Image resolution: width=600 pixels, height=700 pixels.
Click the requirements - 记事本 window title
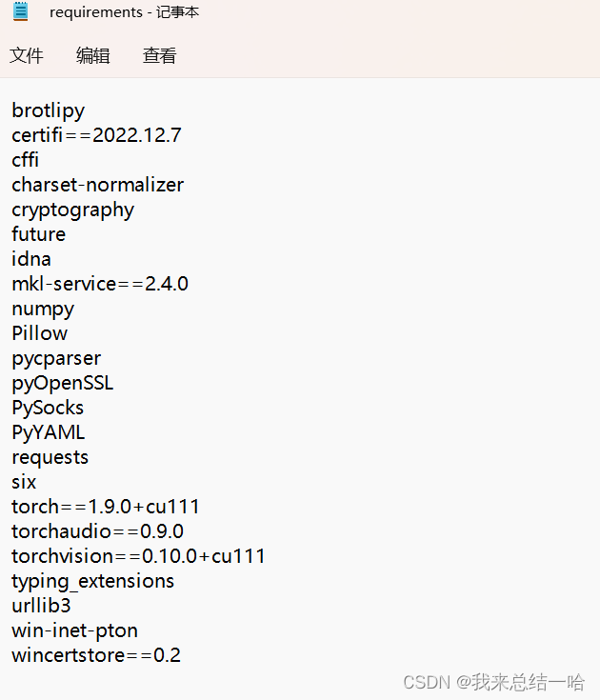click(124, 12)
